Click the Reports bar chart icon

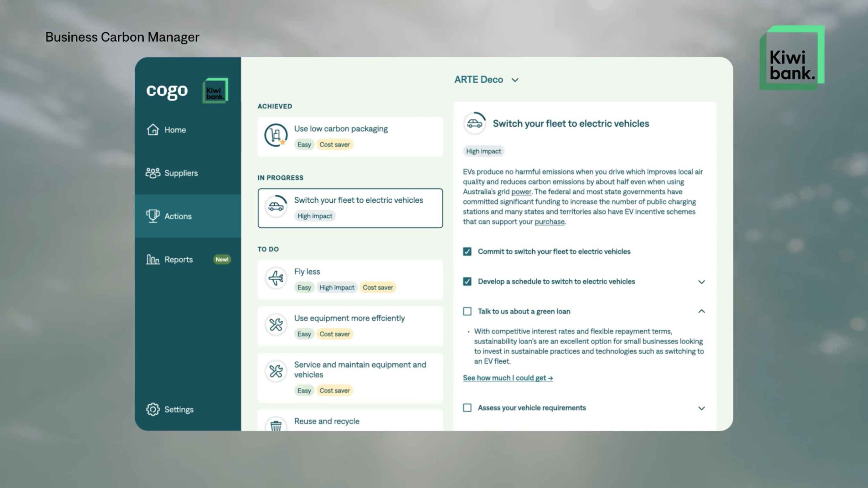tap(153, 259)
